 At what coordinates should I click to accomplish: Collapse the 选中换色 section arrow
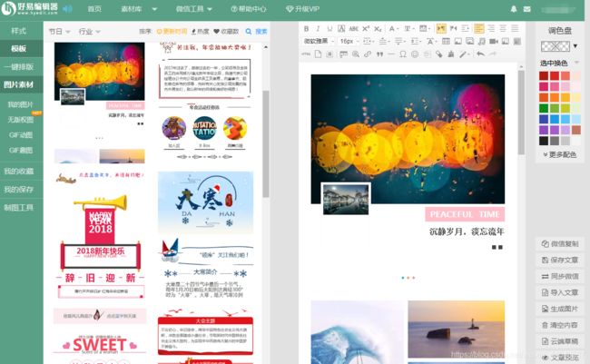click(576, 63)
